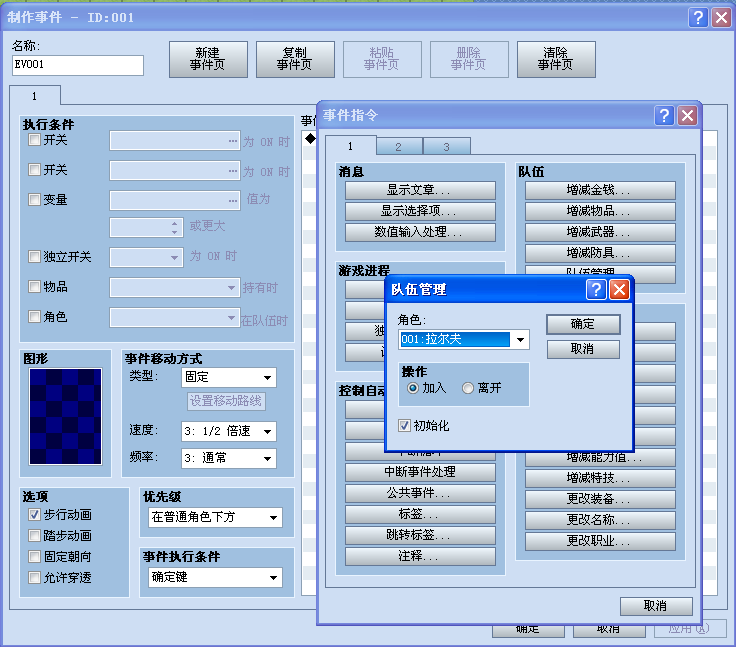Screen dimensions: 736x647
Task: Open 事件执行条件 dropdown 确定键
Action: coord(215,578)
